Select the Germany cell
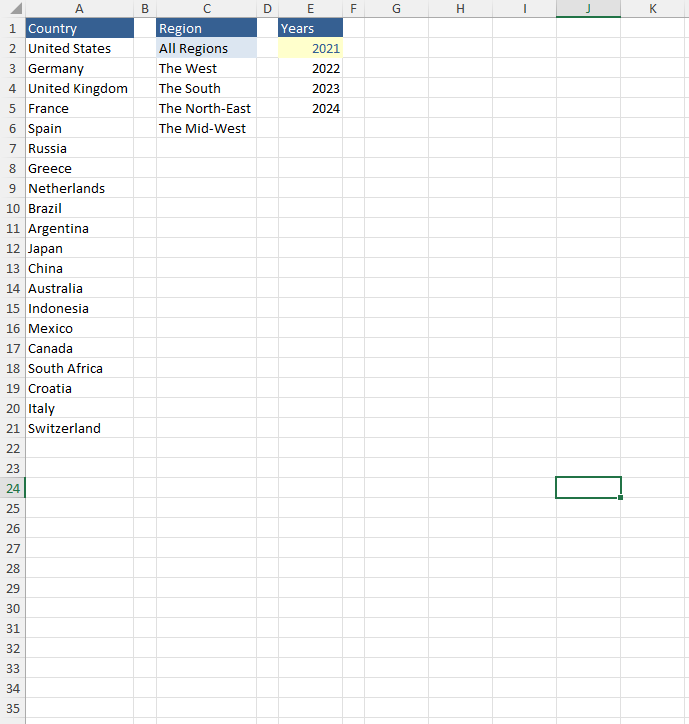689x724 pixels. (x=79, y=68)
